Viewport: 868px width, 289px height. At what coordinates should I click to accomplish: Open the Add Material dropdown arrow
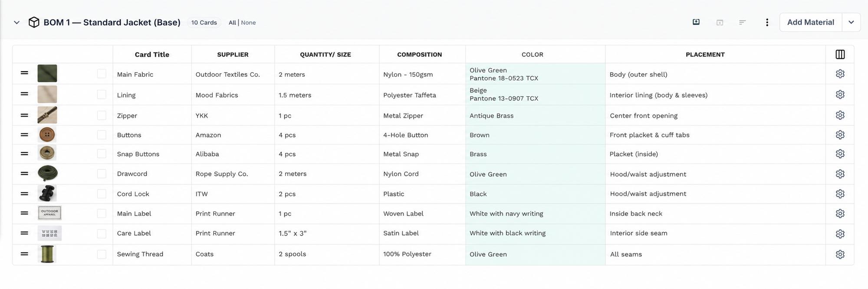click(x=851, y=22)
